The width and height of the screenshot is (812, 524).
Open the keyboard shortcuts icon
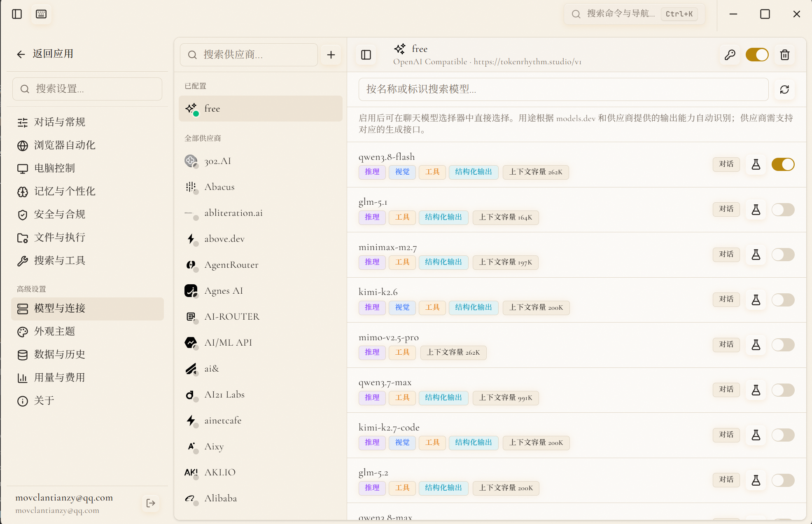click(41, 14)
